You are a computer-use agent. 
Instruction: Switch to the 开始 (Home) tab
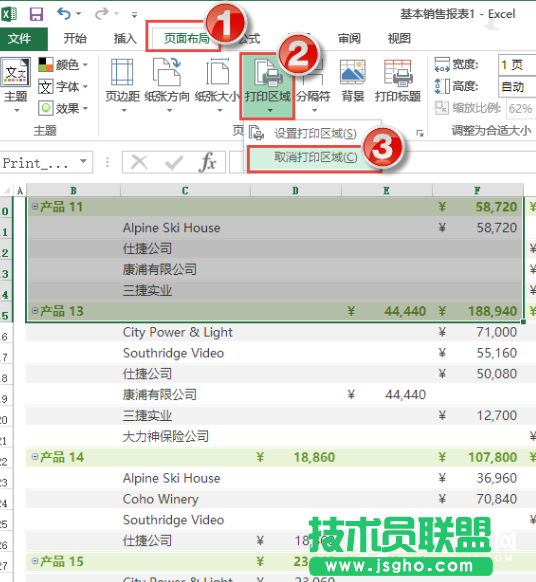pos(75,38)
